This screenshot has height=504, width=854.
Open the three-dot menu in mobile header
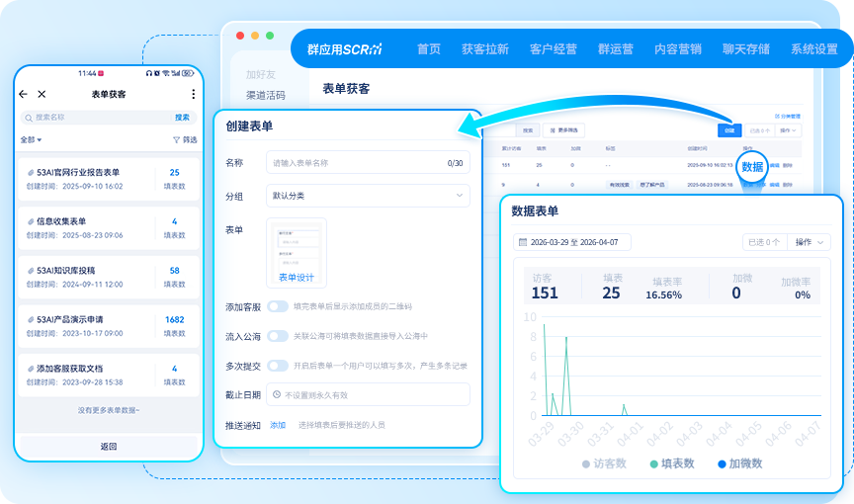tap(194, 94)
